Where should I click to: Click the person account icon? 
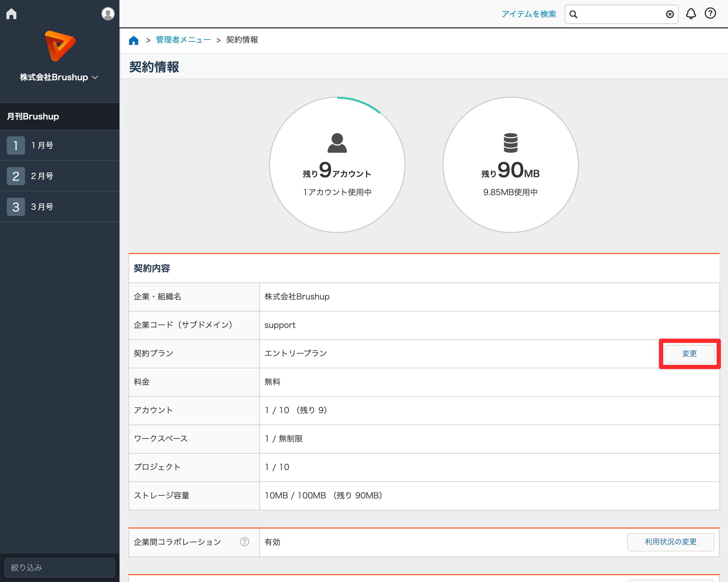pyautogui.click(x=337, y=143)
